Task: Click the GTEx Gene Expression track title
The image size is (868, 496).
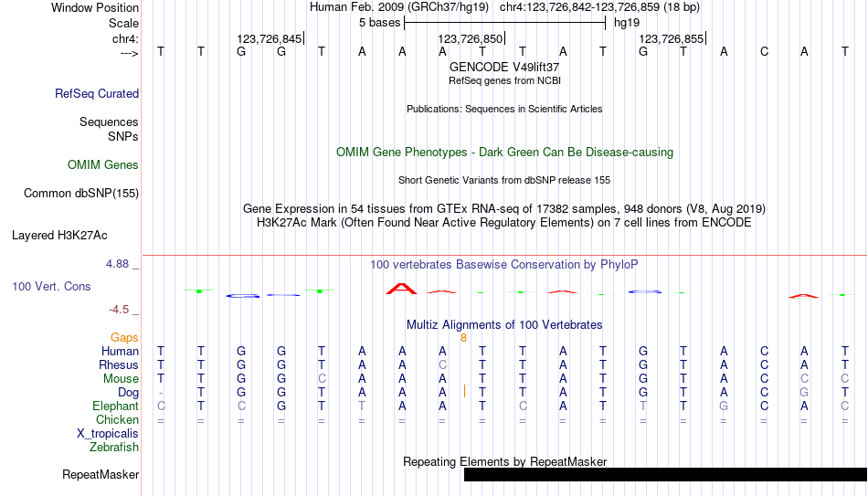Action: (504, 208)
